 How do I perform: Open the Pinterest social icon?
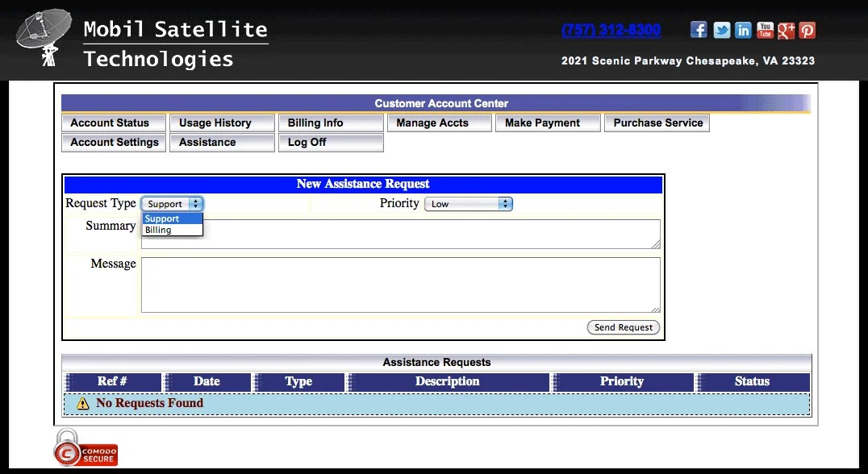(x=807, y=30)
